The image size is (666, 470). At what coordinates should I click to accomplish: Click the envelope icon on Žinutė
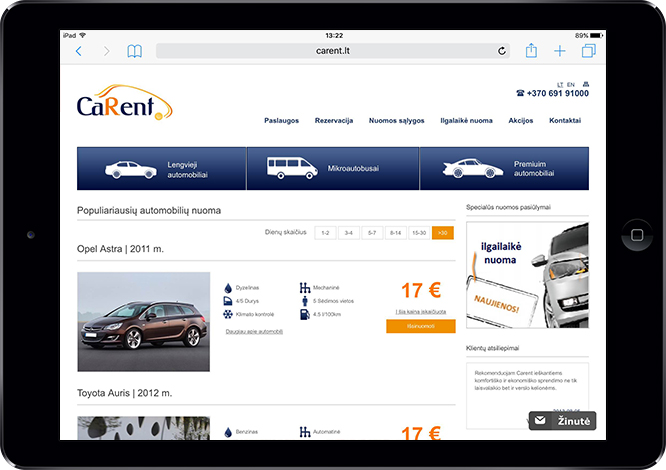pos(540,420)
